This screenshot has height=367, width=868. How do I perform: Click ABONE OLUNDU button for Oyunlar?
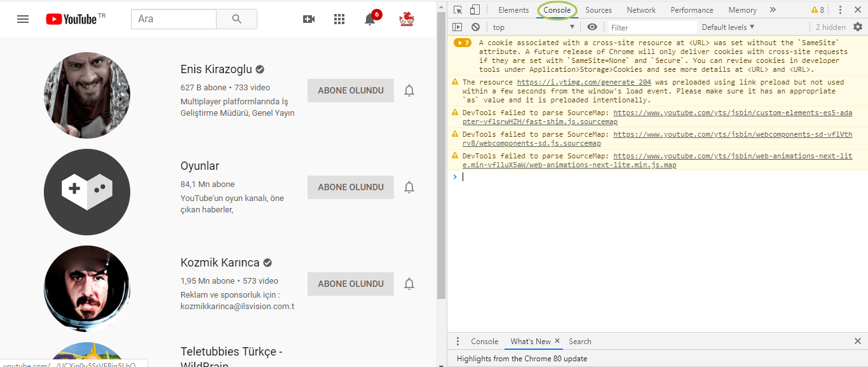351,187
